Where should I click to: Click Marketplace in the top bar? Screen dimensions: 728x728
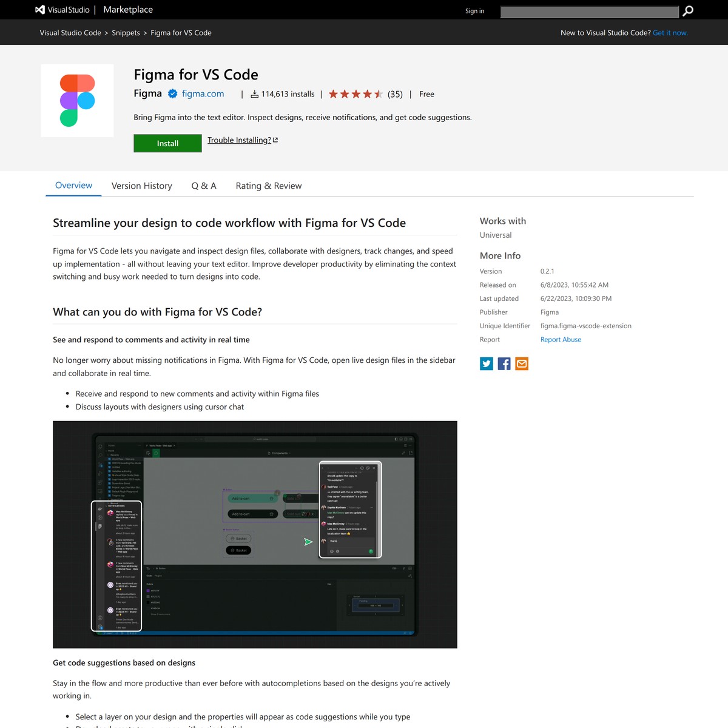tap(127, 10)
